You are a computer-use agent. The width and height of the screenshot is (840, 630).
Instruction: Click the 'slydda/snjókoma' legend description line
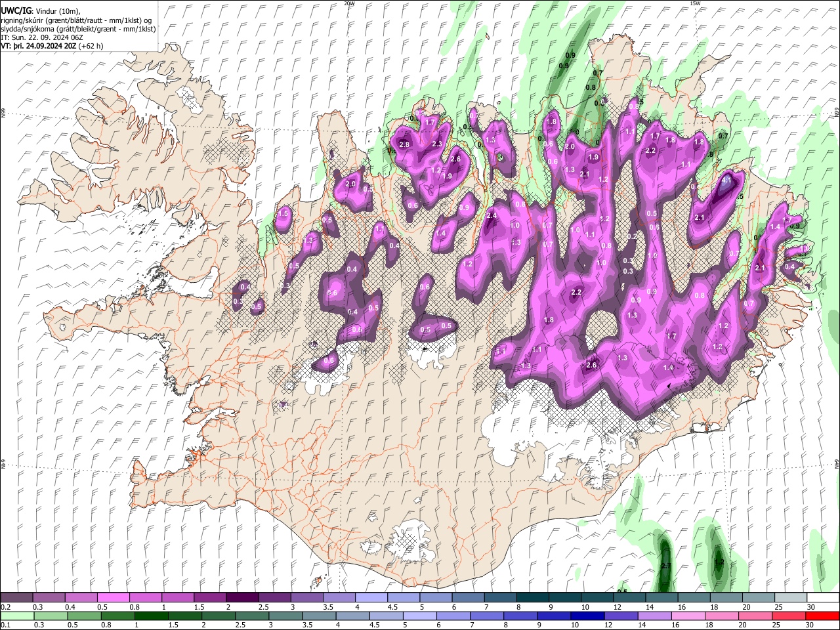[x=78, y=29]
